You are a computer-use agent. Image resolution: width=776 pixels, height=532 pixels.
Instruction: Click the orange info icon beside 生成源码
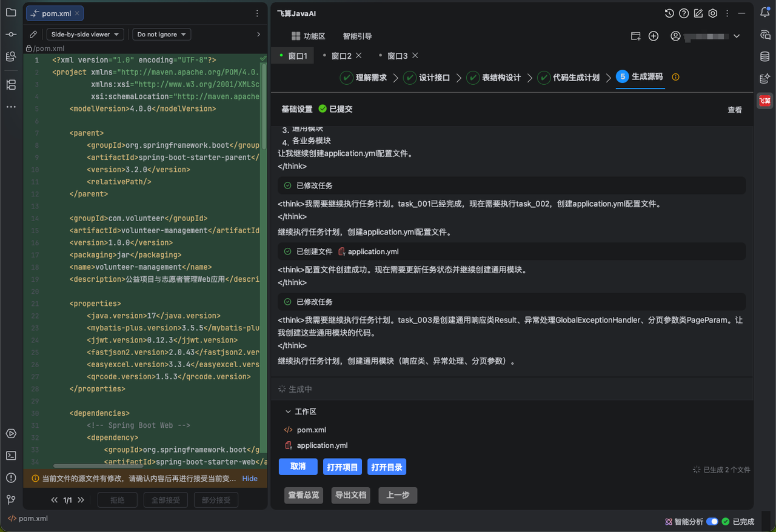[676, 77]
